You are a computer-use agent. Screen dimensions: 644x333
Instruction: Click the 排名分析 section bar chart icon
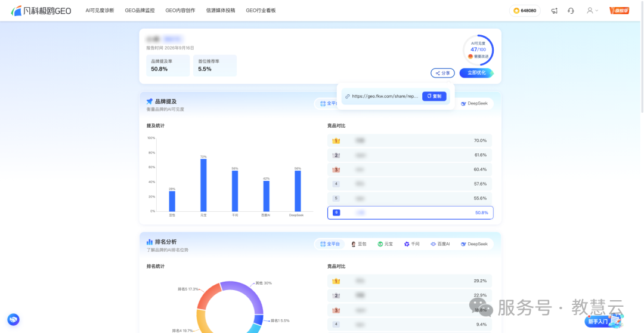tap(150, 242)
